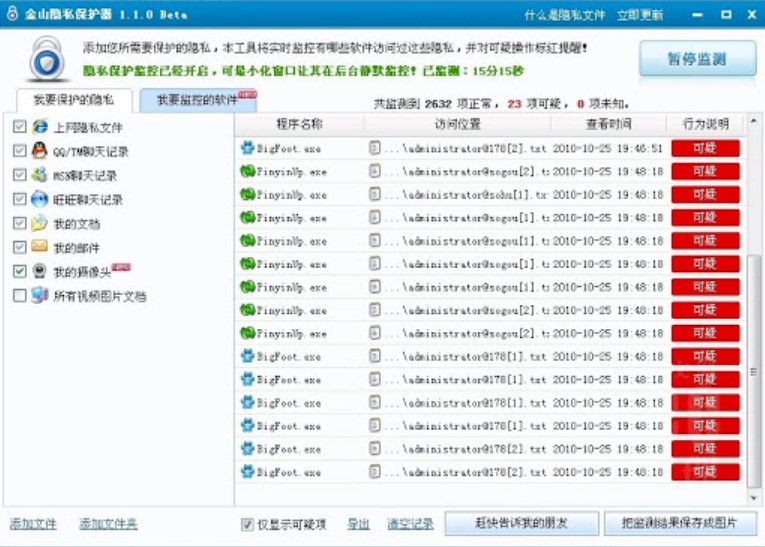
Task: Click 把监测结果保存成图片 button
Action: click(x=680, y=524)
